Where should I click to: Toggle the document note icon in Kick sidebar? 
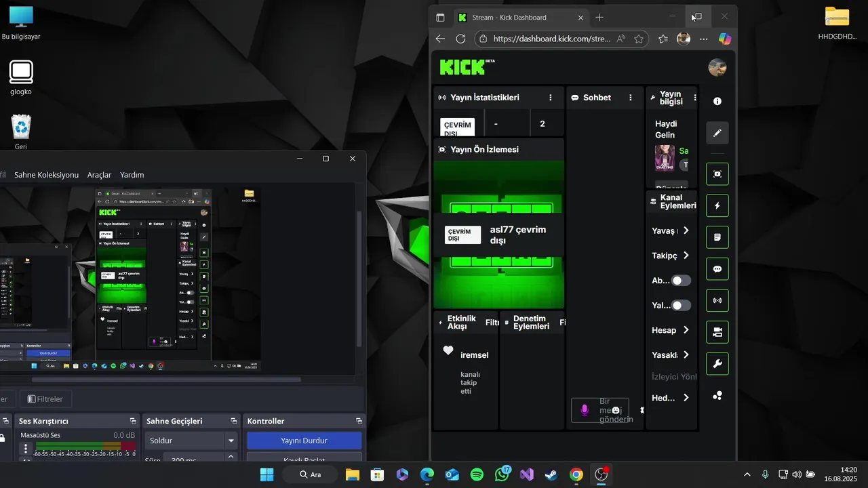point(717,237)
